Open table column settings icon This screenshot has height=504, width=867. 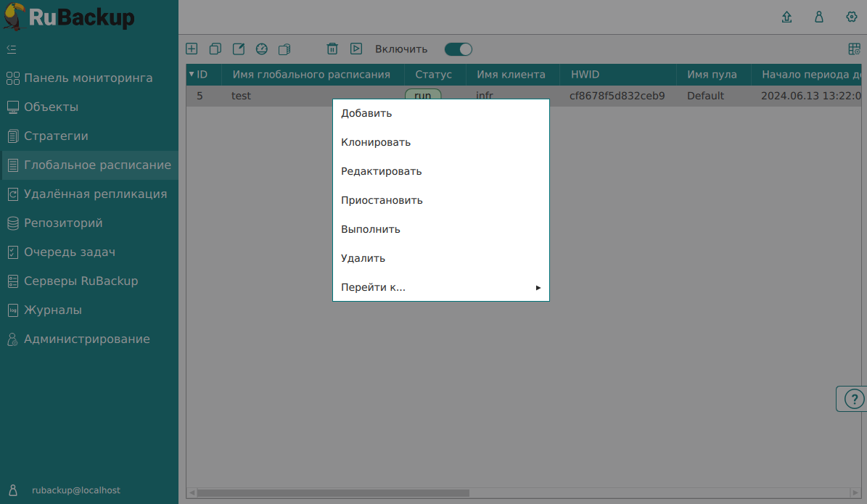pos(854,49)
